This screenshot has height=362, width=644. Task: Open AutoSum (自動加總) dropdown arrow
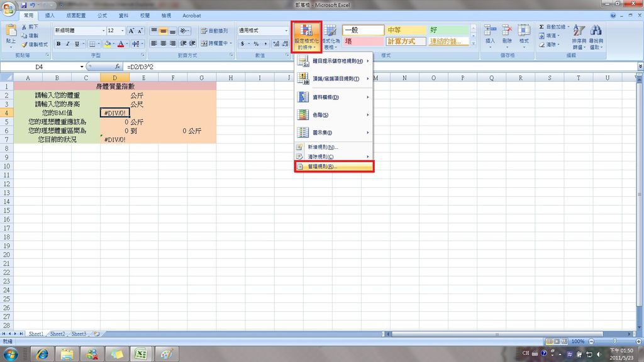click(x=569, y=27)
